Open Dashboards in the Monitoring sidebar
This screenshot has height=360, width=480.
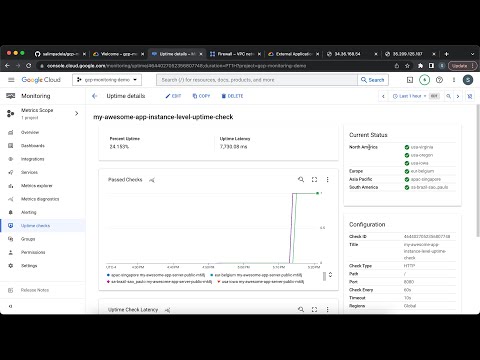pyautogui.click(x=32, y=146)
